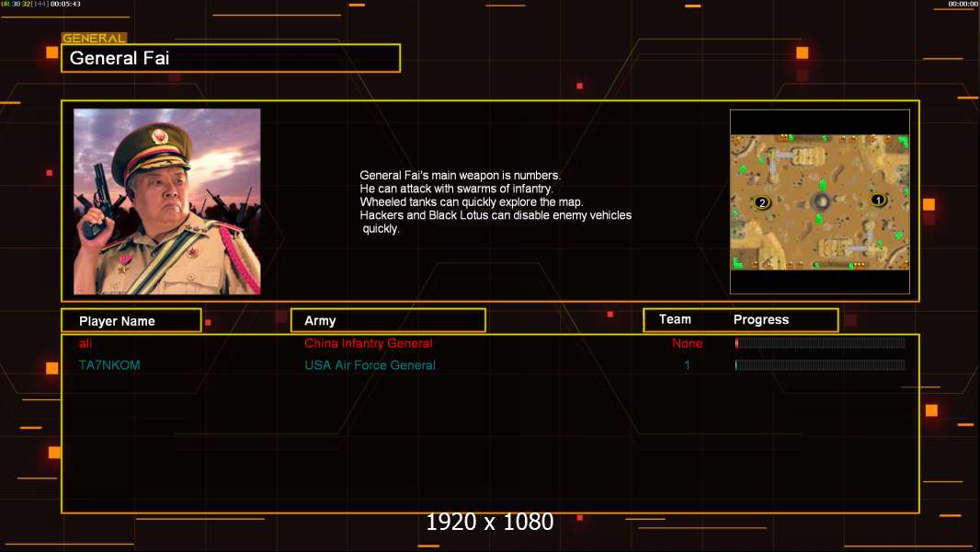
Task: Click the GENERAL label tag
Action: (x=95, y=38)
